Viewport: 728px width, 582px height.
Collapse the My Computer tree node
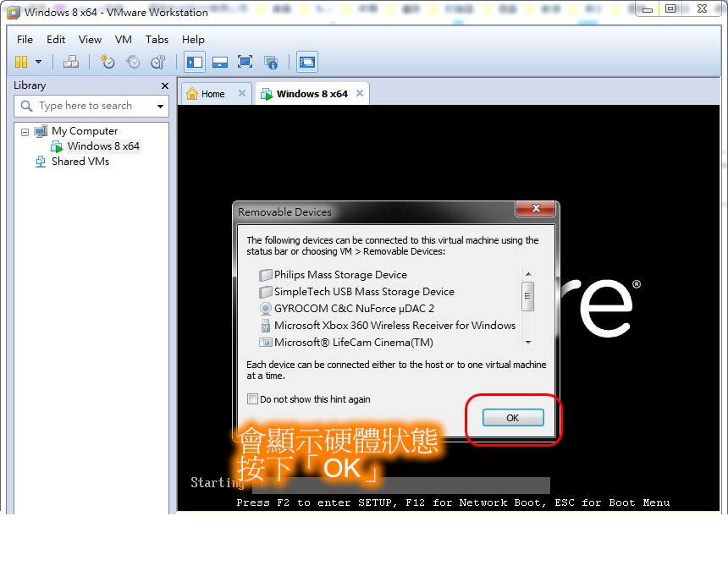click(x=25, y=132)
